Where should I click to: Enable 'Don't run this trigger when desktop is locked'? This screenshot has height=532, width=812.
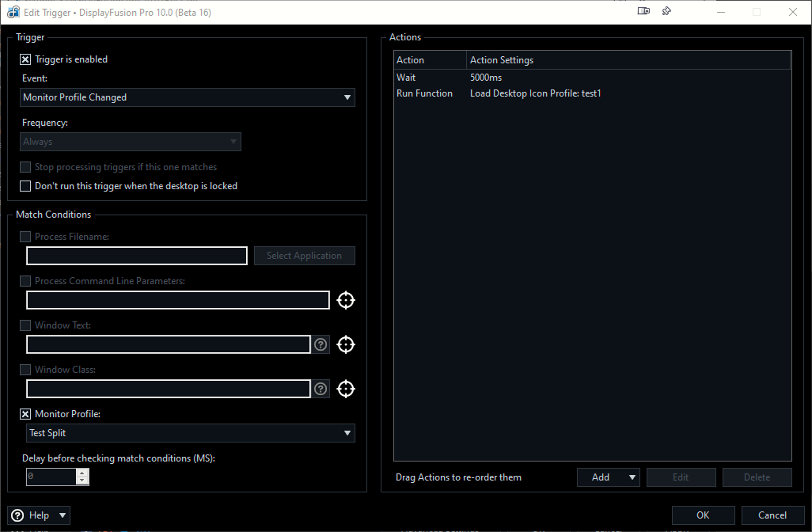[x=25, y=186]
